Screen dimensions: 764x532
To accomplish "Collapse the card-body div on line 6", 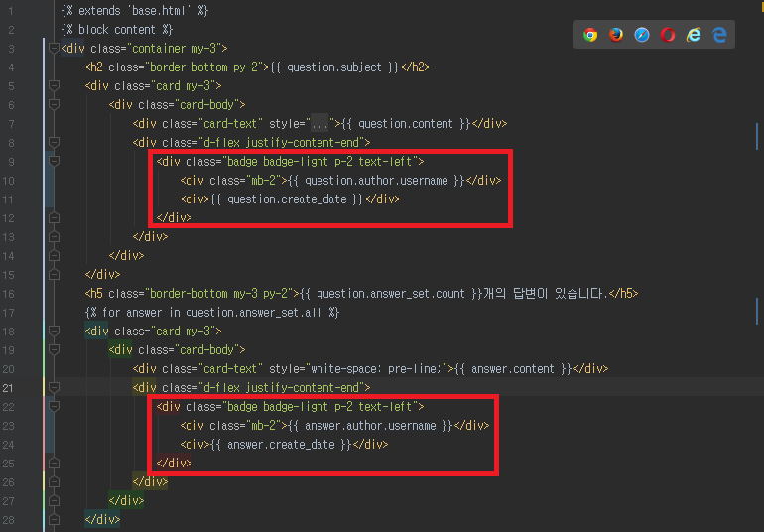I will tap(55, 104).
